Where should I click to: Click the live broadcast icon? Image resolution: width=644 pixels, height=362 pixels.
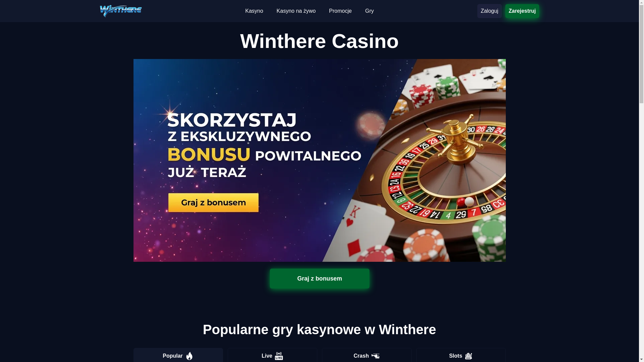tap(279, 356)
